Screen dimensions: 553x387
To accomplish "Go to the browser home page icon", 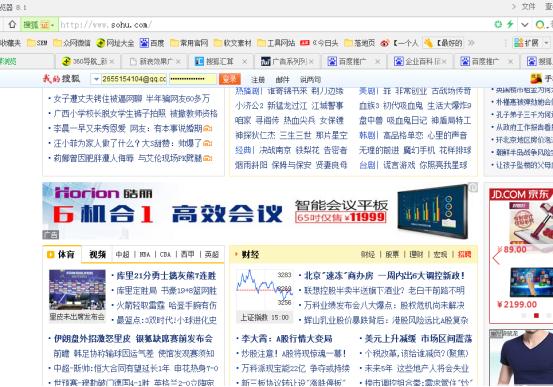I will (x=12, y=24).
